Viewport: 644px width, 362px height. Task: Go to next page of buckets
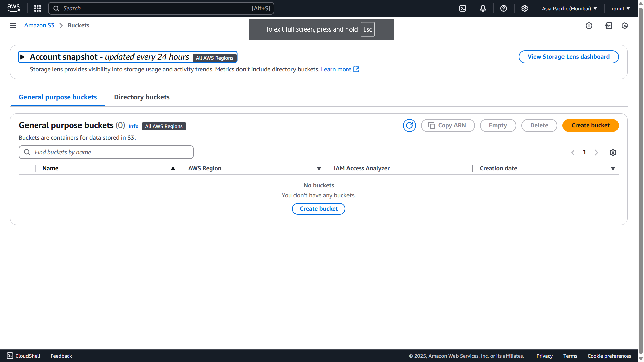(x=596, y=153)
